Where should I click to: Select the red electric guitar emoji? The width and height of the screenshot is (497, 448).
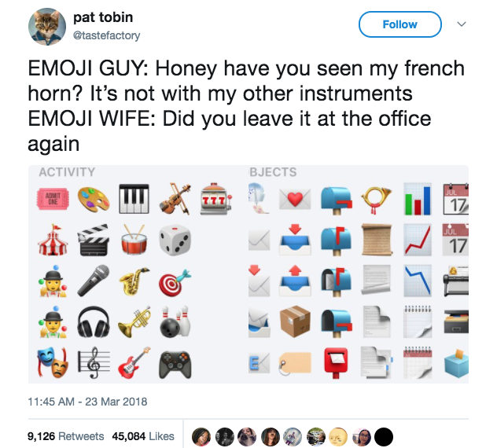134,363
